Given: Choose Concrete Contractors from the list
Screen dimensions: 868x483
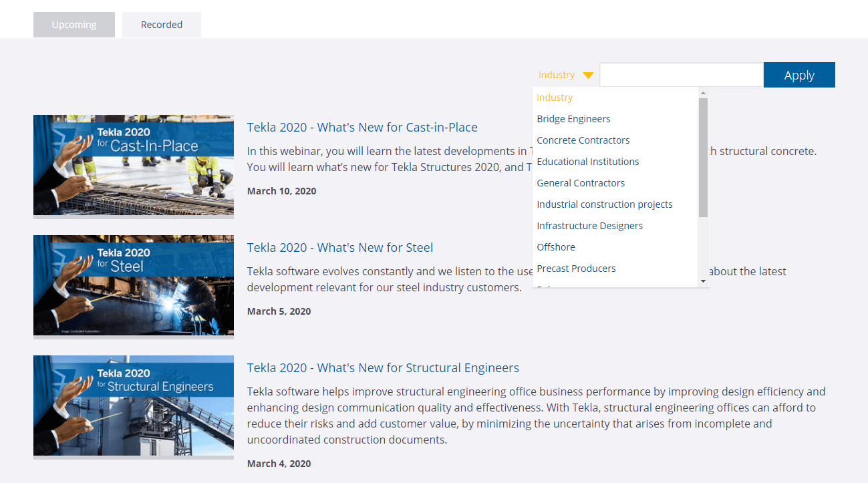Looking at the screenshot, I should [615, 140].
